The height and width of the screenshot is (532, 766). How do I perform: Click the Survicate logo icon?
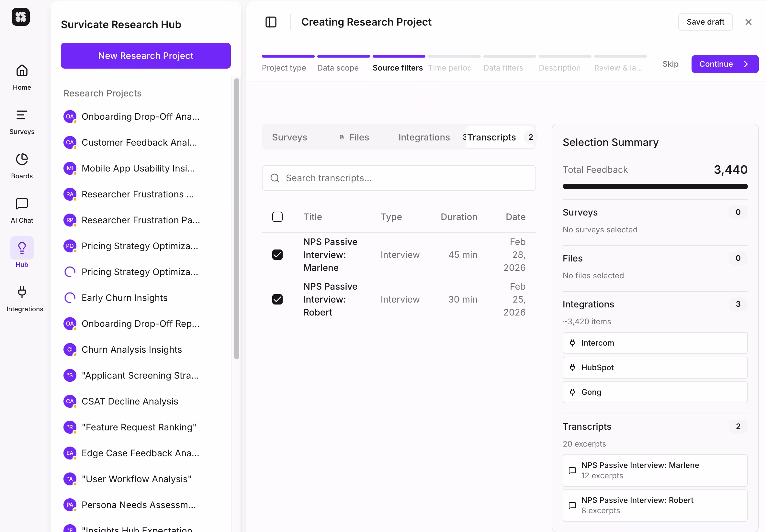[21, 17]
